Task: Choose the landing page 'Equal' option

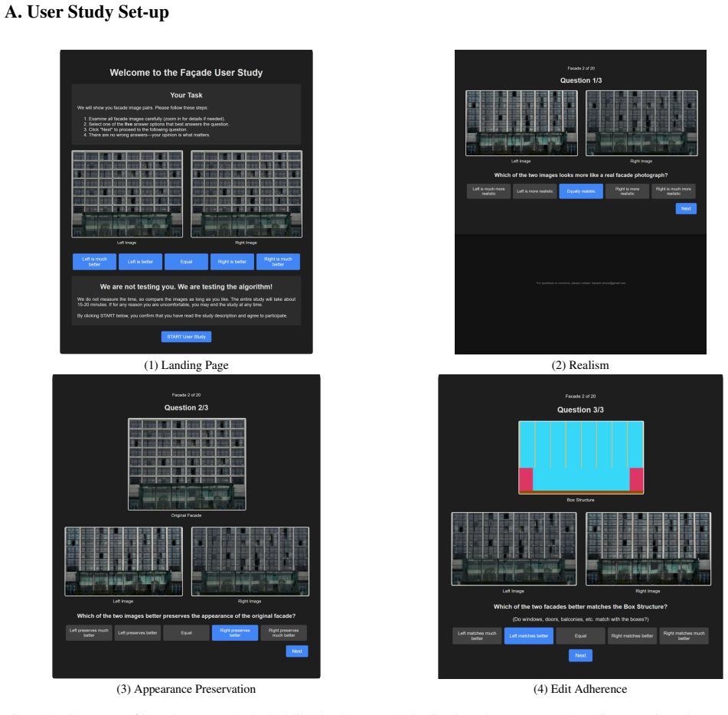Action: coord(186,262)
